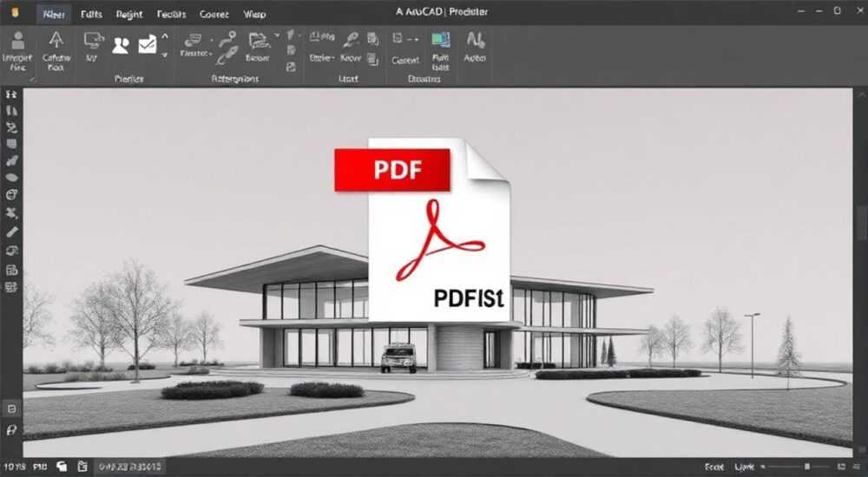The height and width of the screenshot is (477, 868).
Task: Open the 'Wiep' ribbon tab
Action: (254, 15)
